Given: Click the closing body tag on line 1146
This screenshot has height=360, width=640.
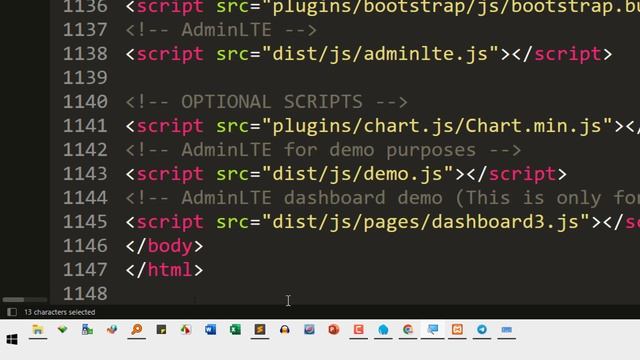Looking at the screenshot, I should tap(164, 246).
